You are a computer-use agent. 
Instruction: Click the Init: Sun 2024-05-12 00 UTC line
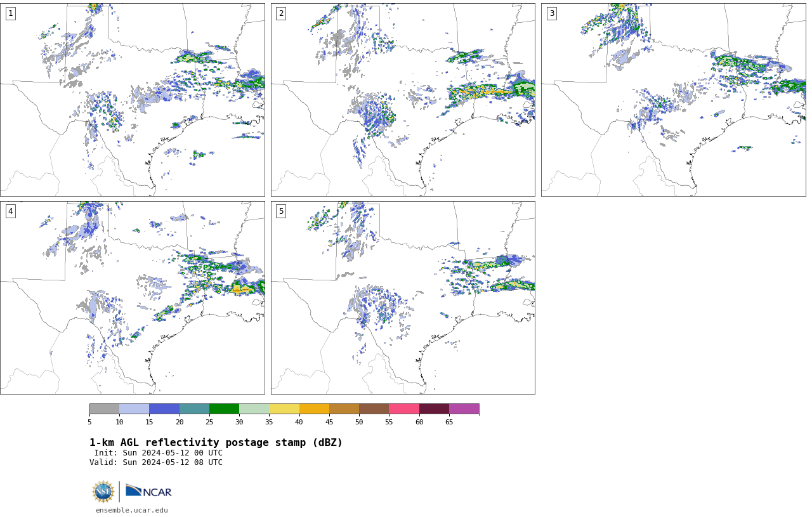point(158,453)
